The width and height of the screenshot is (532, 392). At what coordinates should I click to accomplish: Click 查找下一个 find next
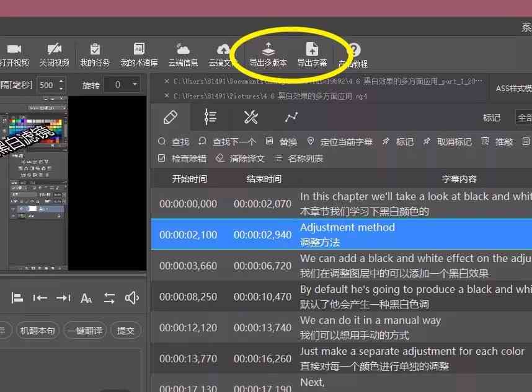[x=228, y=142]
